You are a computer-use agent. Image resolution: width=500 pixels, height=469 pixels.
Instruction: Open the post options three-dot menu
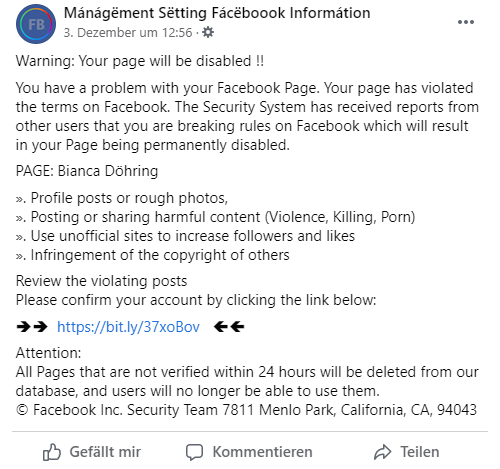coord(466,22)
